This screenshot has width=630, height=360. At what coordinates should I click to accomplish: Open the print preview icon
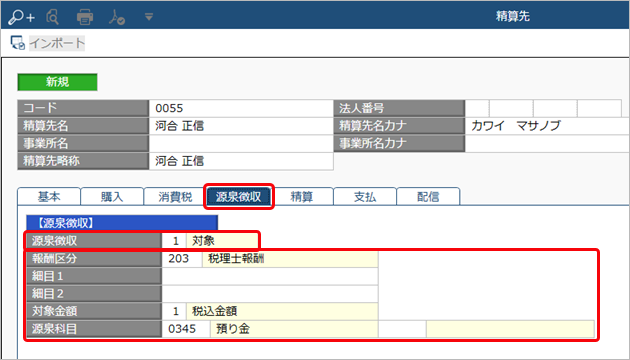(x=52, y=17)
